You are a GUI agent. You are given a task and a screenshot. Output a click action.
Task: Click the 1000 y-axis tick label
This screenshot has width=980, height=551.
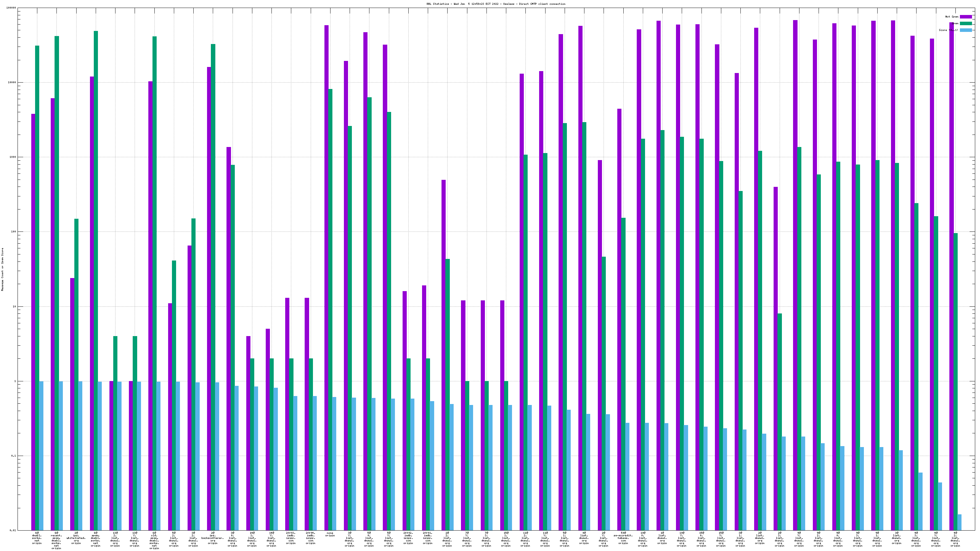click(x=12, y=157)
